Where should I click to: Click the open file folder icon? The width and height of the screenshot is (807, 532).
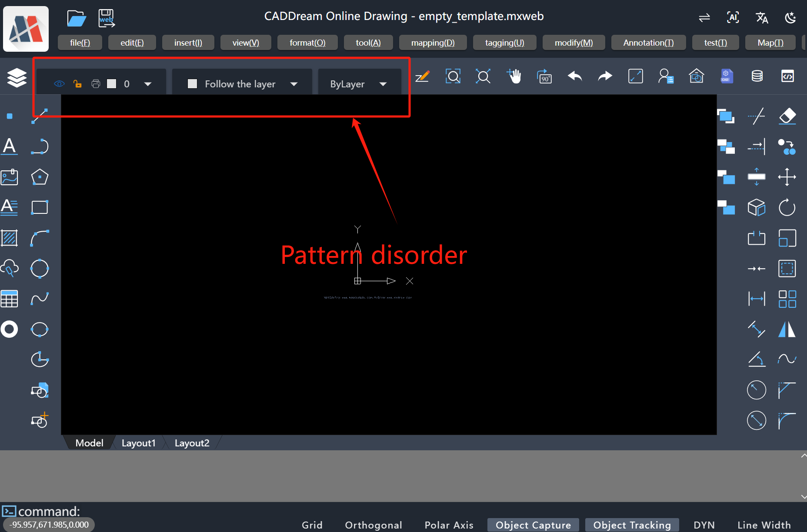[77, 18]
